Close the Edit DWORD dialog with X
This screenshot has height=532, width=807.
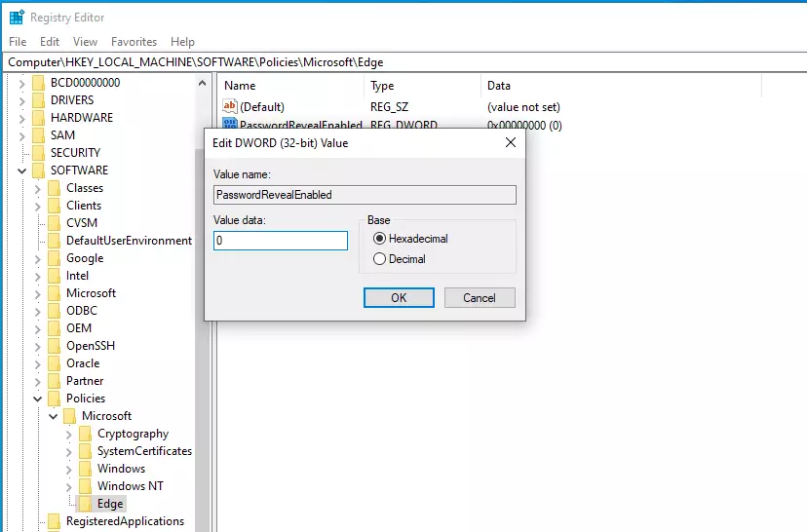tap(511, 142)
